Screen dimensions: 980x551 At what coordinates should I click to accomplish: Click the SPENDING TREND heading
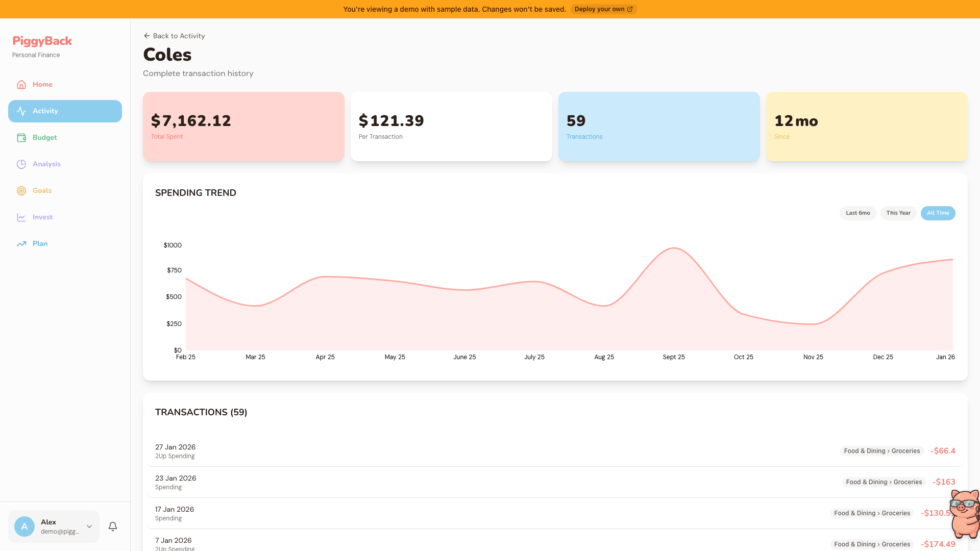coord(195,193)
